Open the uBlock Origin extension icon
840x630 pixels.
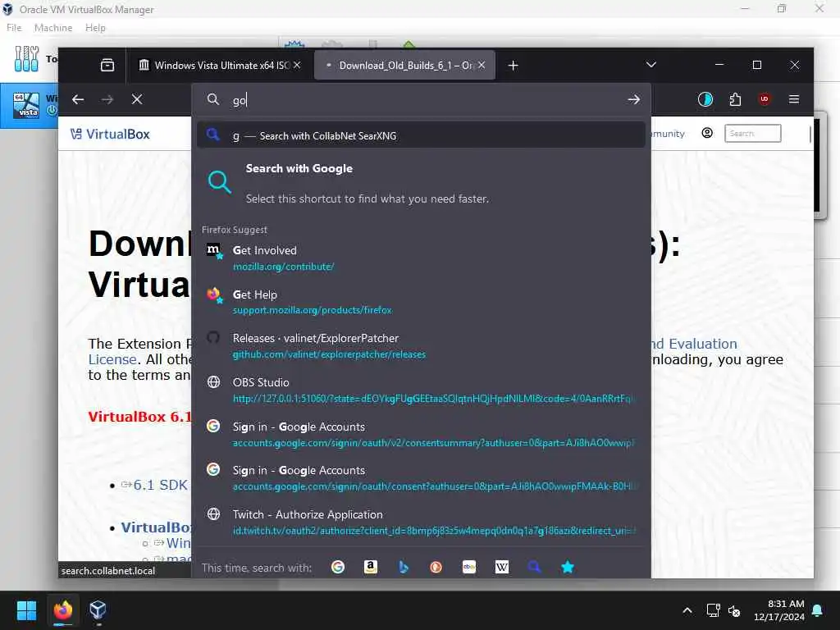pos(765,99)
